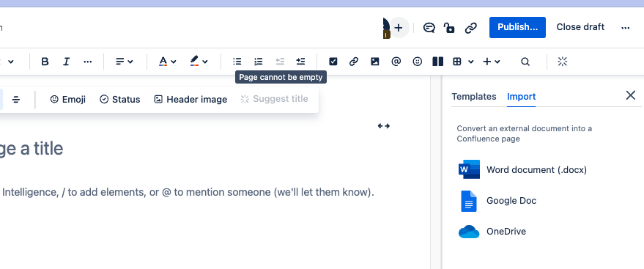Insert a table
The image size is (644, 269).
(x=457, y=62)
